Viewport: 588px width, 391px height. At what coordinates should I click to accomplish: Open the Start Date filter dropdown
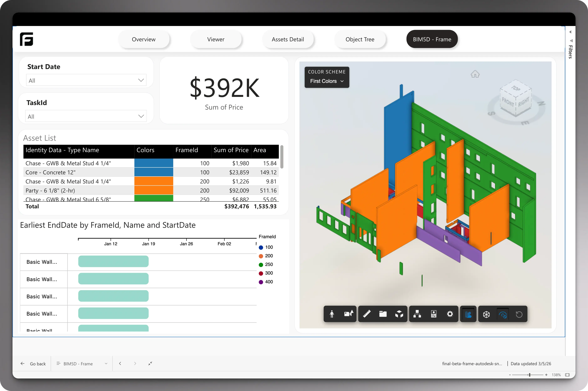(x=141, y=80)
